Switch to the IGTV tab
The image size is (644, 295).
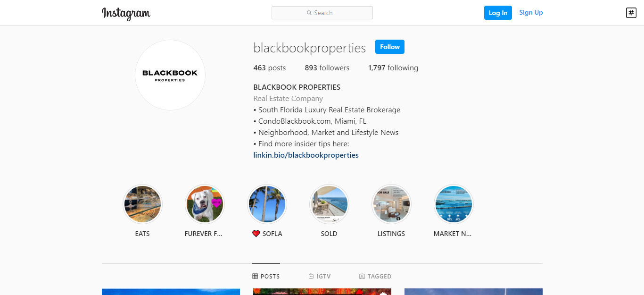[318, 276]
